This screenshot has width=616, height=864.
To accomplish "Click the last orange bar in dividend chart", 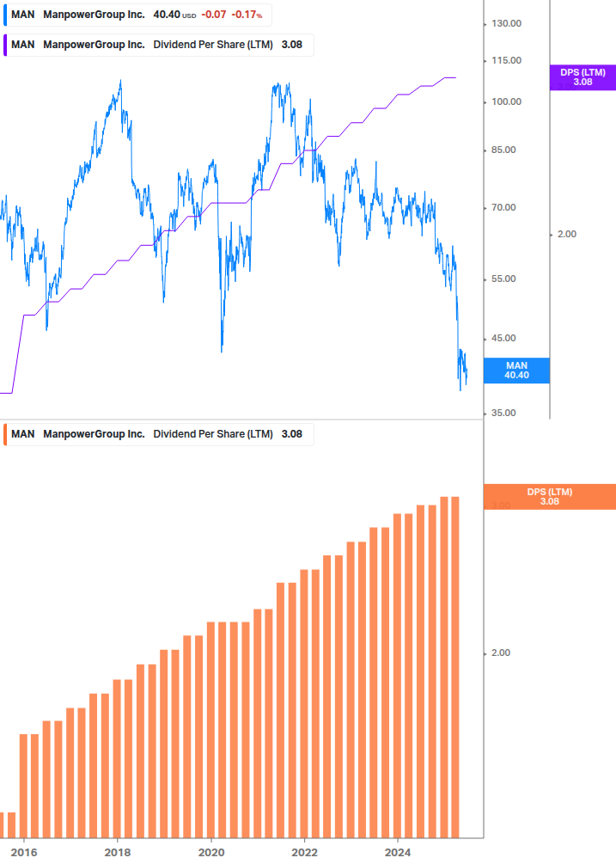I will [x=454, y=667].
